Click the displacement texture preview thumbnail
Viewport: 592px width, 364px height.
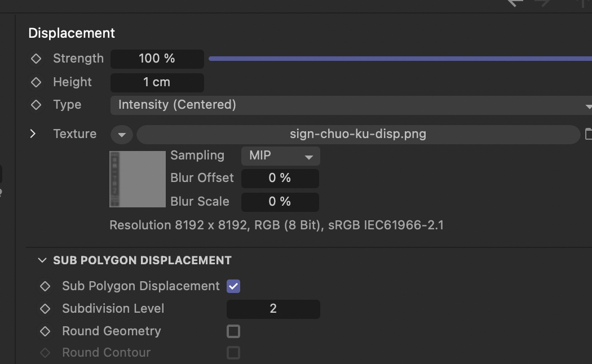138,179
